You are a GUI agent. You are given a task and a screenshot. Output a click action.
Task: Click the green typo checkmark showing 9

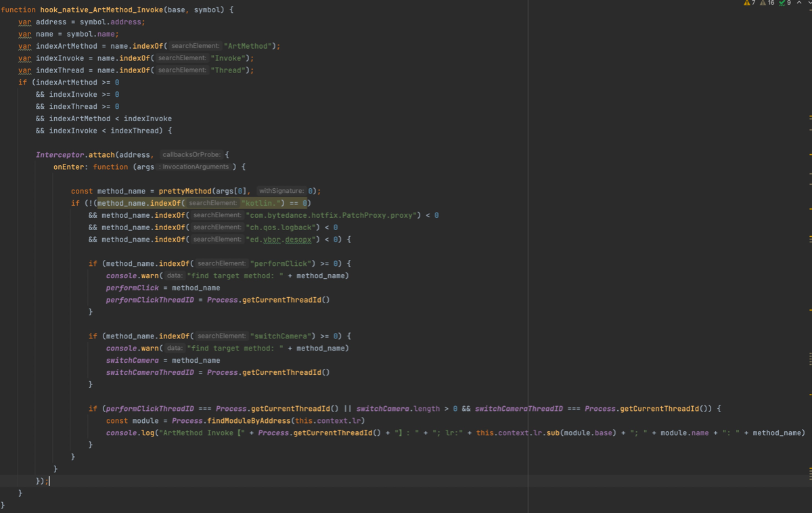tap(785, 3)
